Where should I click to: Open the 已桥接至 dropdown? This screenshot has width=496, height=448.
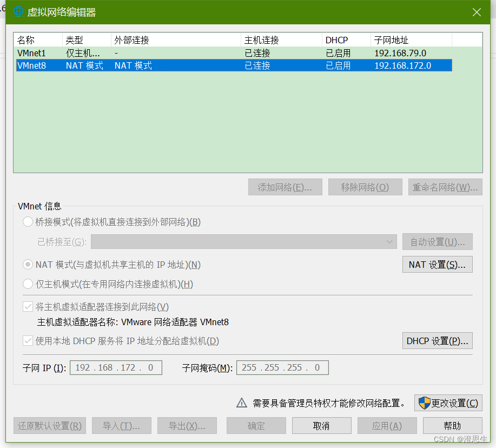click(x=243, y=242)
